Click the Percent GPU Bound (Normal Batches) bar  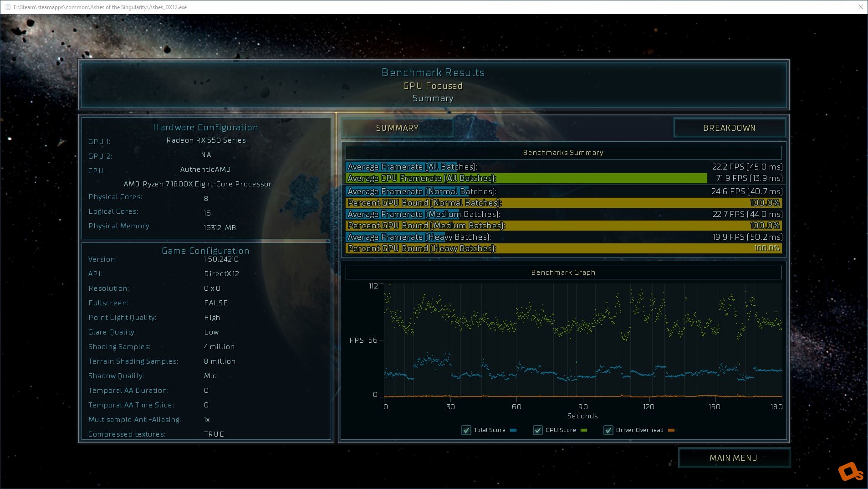(x=564, y=203)
